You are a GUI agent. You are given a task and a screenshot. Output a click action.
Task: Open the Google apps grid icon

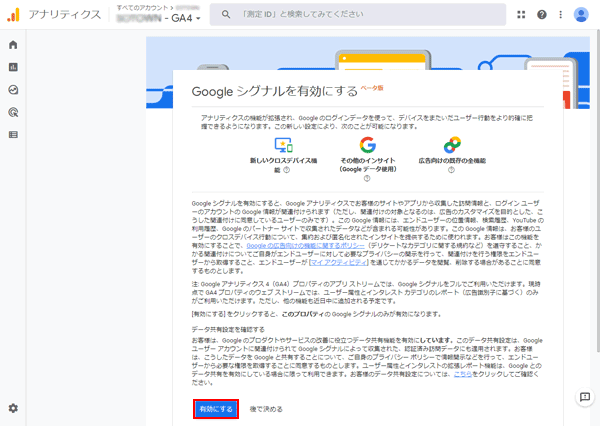pyautogui.click(x=521, y=15)
